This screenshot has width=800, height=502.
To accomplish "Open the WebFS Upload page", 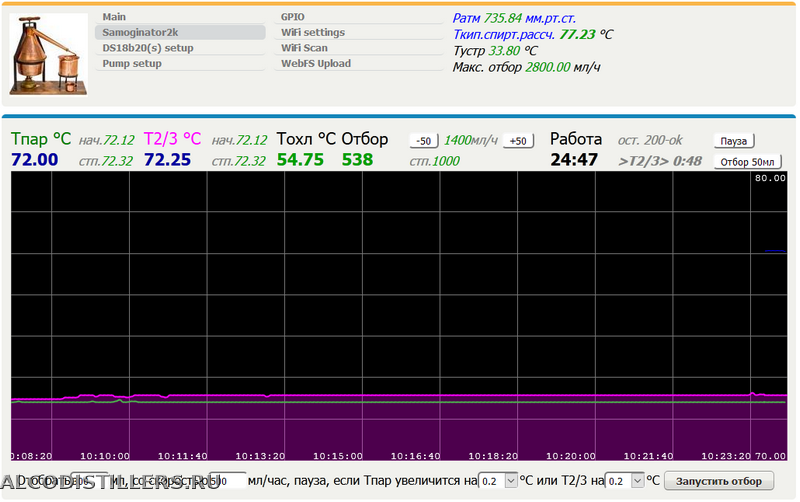I will 359,64.
